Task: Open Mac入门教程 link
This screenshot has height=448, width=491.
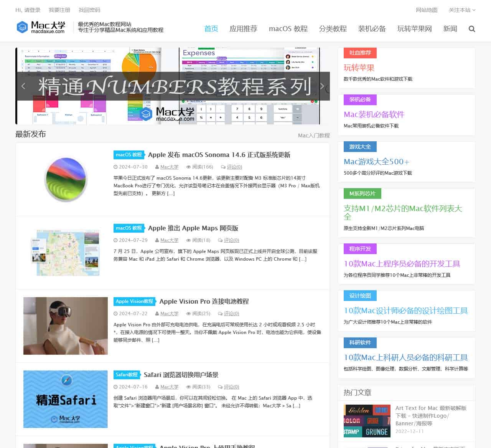Action: [314, 136]
